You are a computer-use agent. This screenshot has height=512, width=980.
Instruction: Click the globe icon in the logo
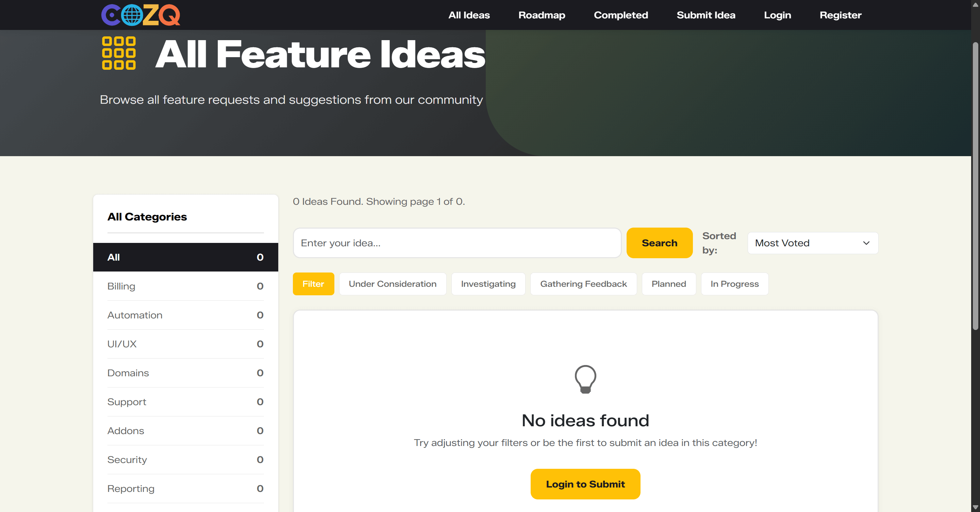pos(132,15)
